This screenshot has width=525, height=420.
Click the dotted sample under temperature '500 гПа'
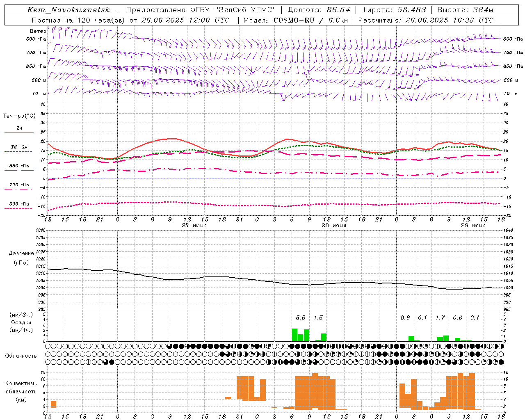tap(18, 208)
